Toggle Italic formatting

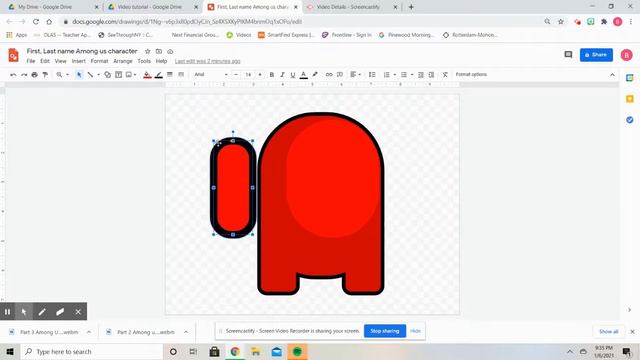(x=282, y=75)
